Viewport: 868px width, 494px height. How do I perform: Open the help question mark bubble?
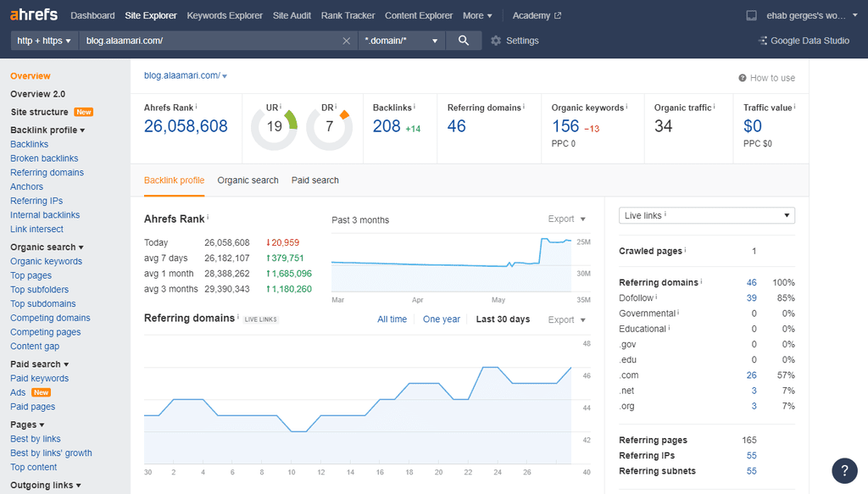[x=845, y=471]
